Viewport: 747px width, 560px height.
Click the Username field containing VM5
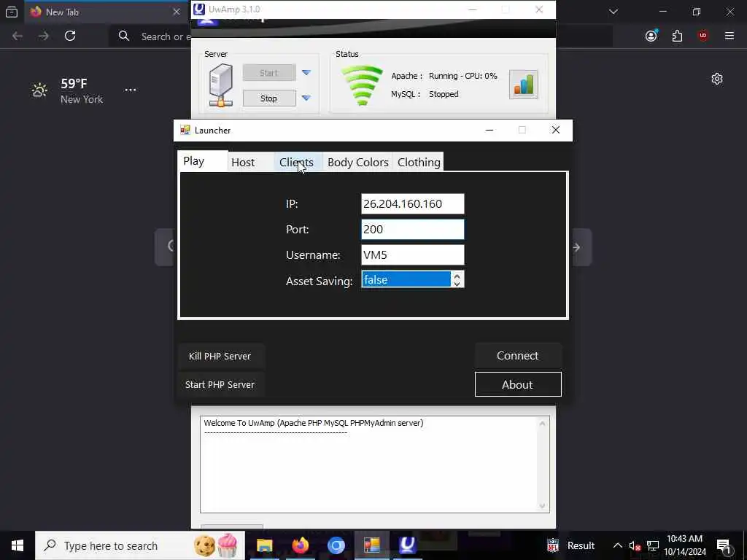pos(413,254)
